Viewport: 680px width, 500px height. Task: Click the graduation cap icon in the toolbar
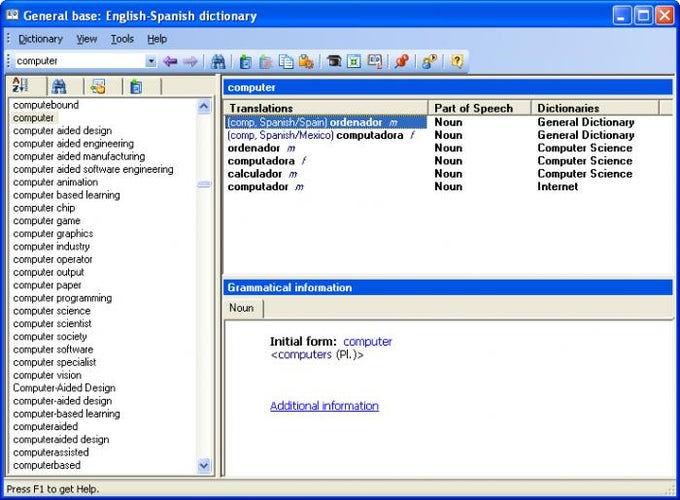pos(333,61)
